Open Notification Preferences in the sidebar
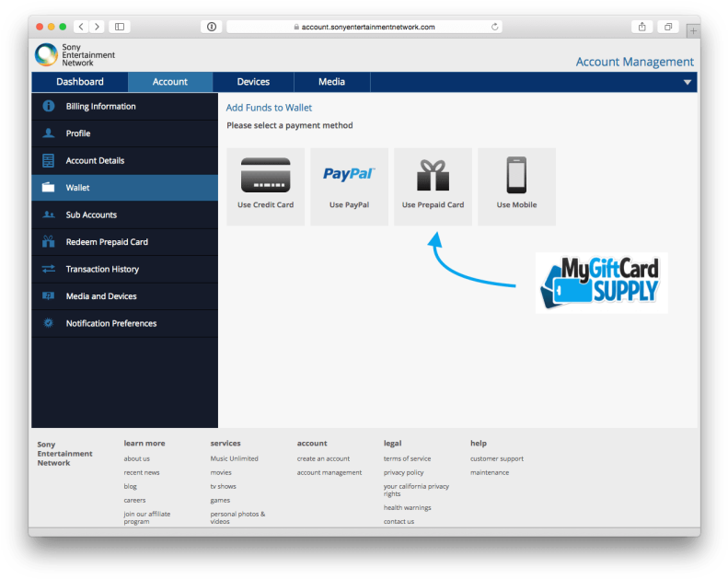 [124, 323]
